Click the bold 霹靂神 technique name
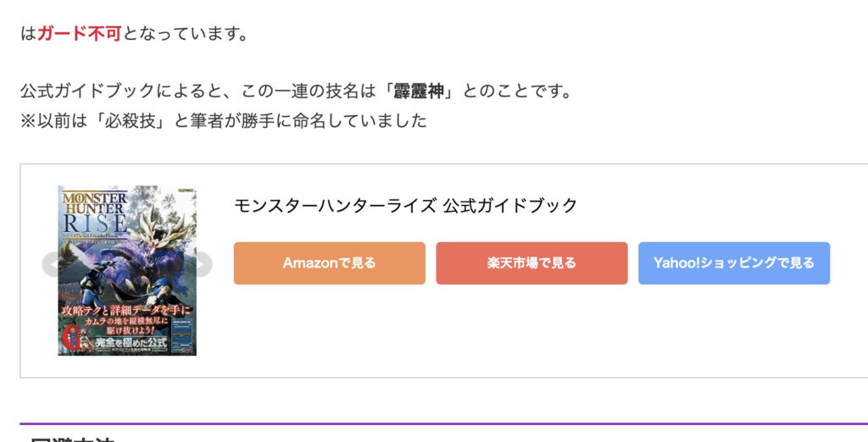 pos(419,91)
